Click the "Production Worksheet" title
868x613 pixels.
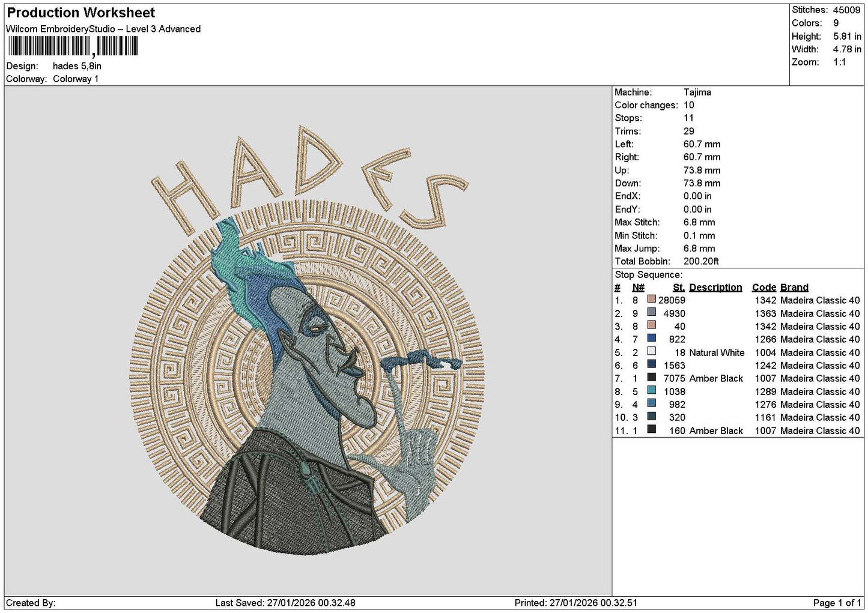80,13
